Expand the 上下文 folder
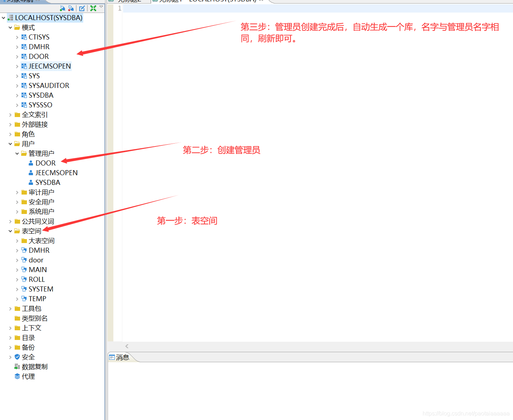 [10, 328]
